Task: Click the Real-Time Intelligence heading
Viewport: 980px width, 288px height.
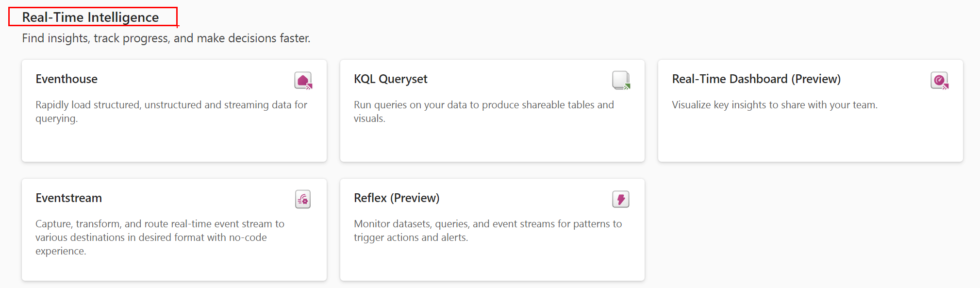Action: tap(90, 17)
